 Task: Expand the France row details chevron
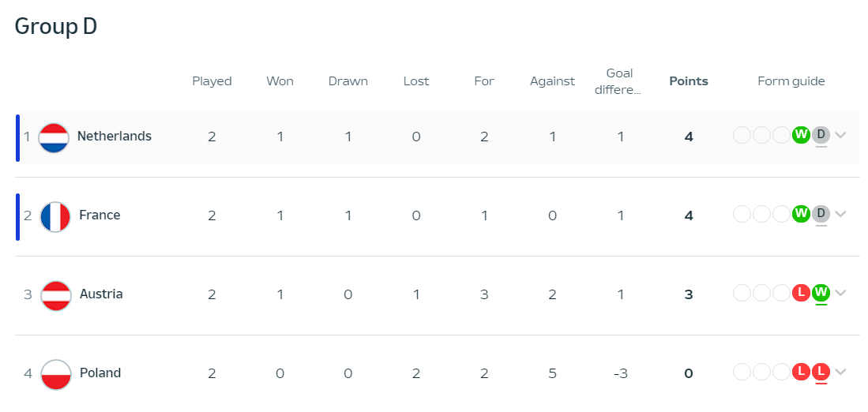coord(840,214)
